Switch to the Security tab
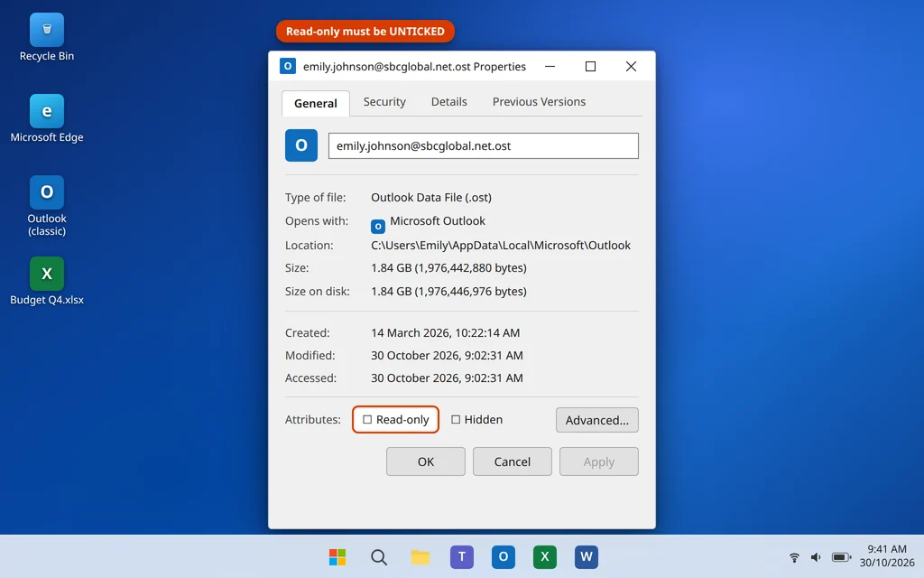Image resolution: width=924 pixels, height=578 pixels. (384, 101)
